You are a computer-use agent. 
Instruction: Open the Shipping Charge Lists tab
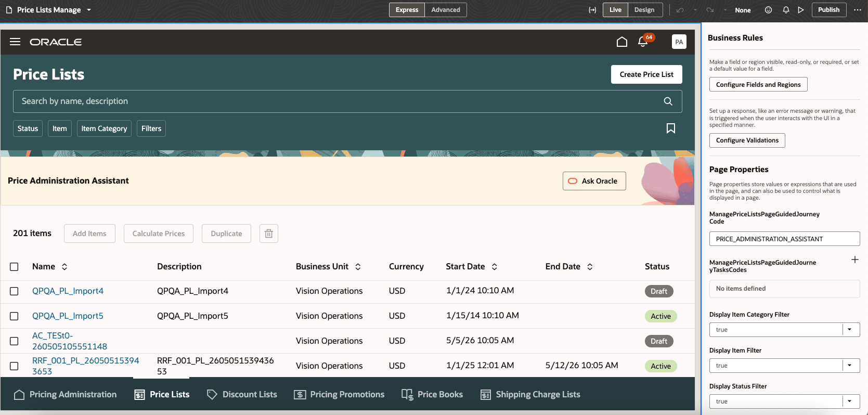(x=530, y=395)
